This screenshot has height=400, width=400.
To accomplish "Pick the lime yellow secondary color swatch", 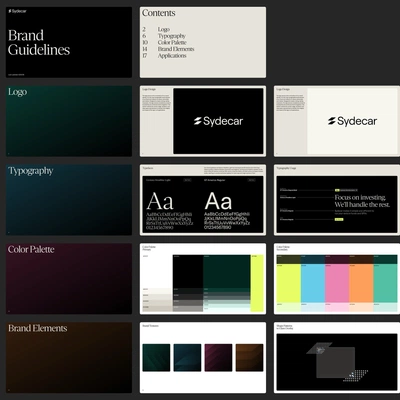I will (289, 283).
